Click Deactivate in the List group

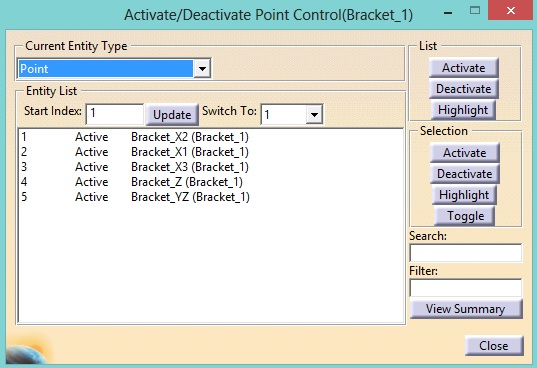coord(463,89)
